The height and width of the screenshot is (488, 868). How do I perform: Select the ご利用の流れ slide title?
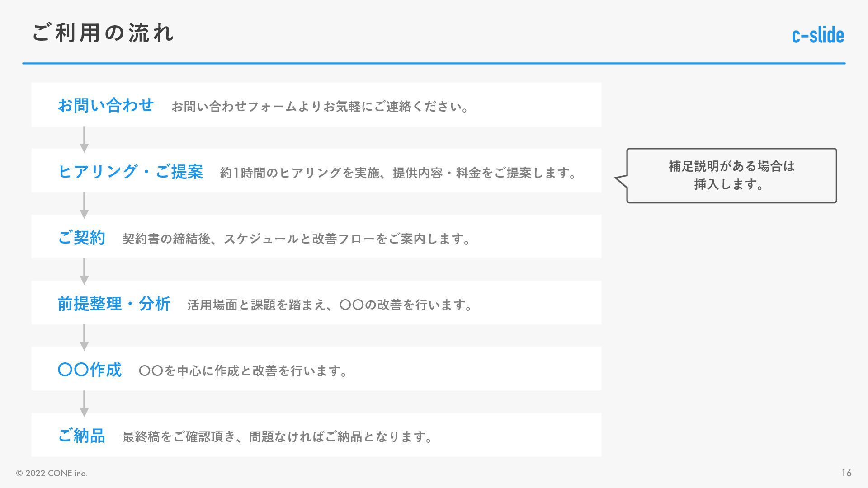pos(103,33)
